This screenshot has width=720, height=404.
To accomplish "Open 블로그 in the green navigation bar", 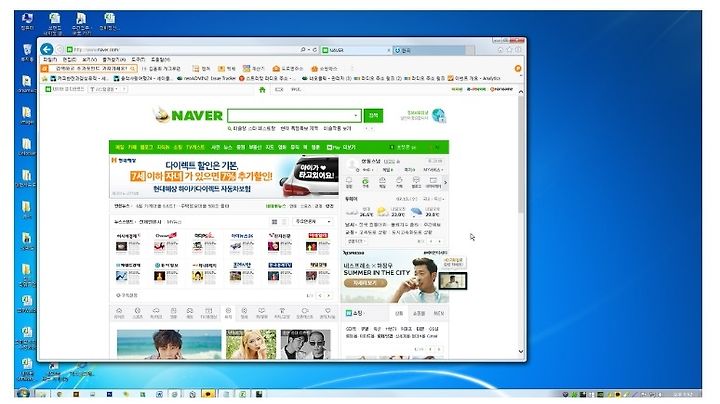I will (146, 147).
